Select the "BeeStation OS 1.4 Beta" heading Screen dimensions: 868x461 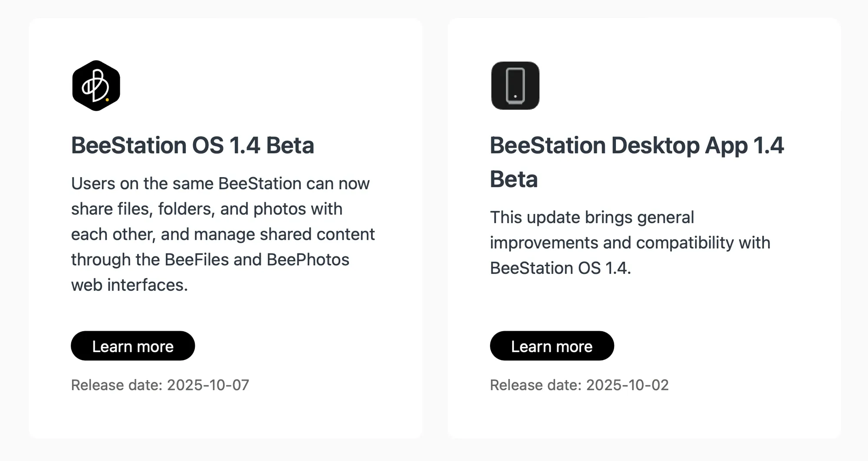pos(192,145)
